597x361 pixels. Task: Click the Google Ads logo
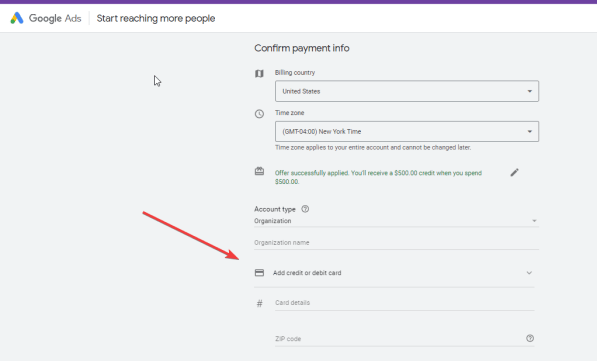click(x=17, y=18)
